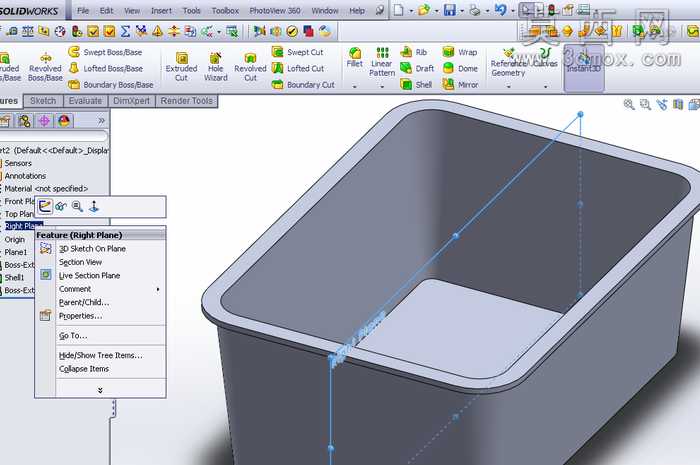This screenshot has width=700, height=465.
Task: Open the Insert menu
Action: pyautogui.click(x=161, y=10)
